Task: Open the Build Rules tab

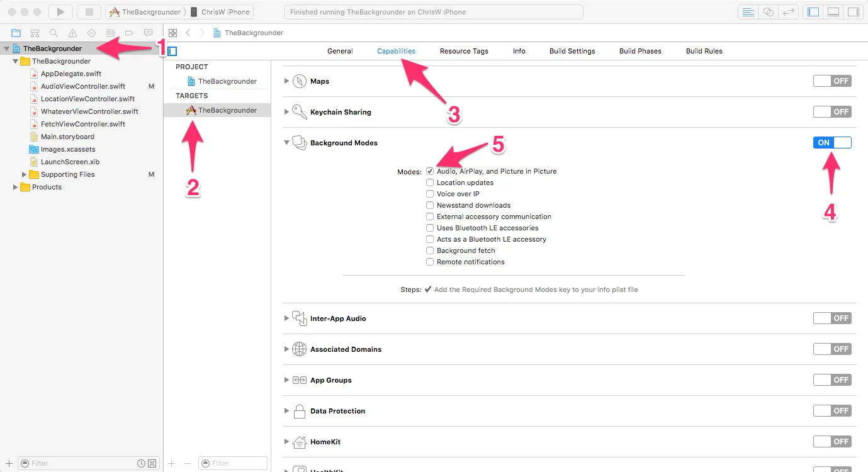Action: (704, 51)
